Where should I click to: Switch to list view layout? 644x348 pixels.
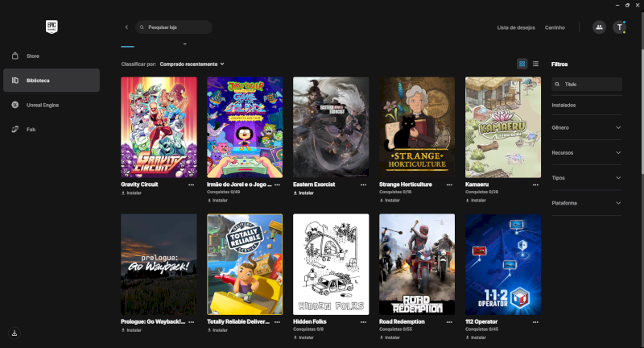click(535, 64)
